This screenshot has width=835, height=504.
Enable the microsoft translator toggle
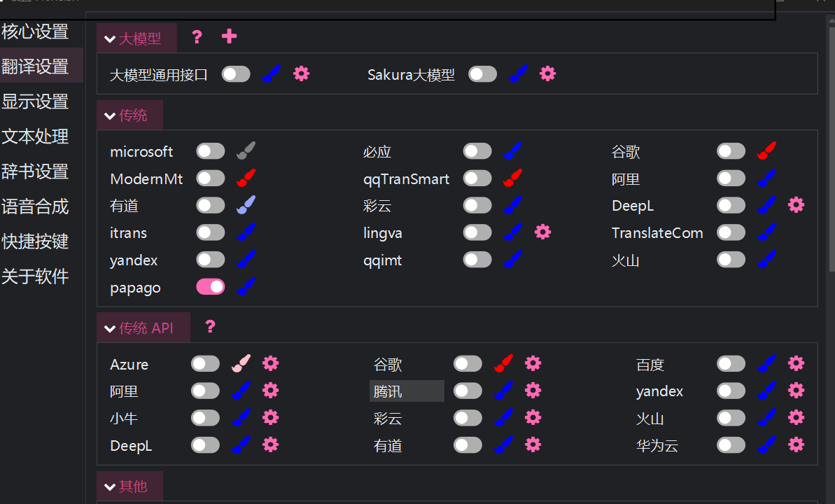coord(210,151)
